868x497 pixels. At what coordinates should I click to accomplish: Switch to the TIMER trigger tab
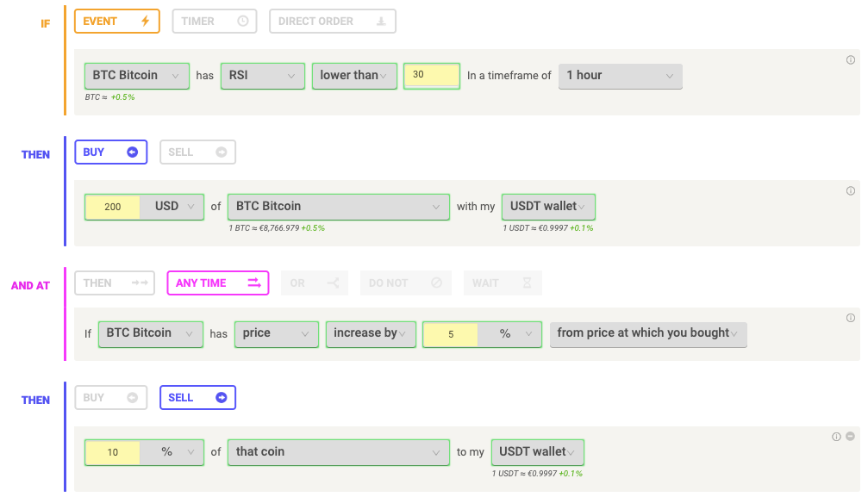coord(214,21)
